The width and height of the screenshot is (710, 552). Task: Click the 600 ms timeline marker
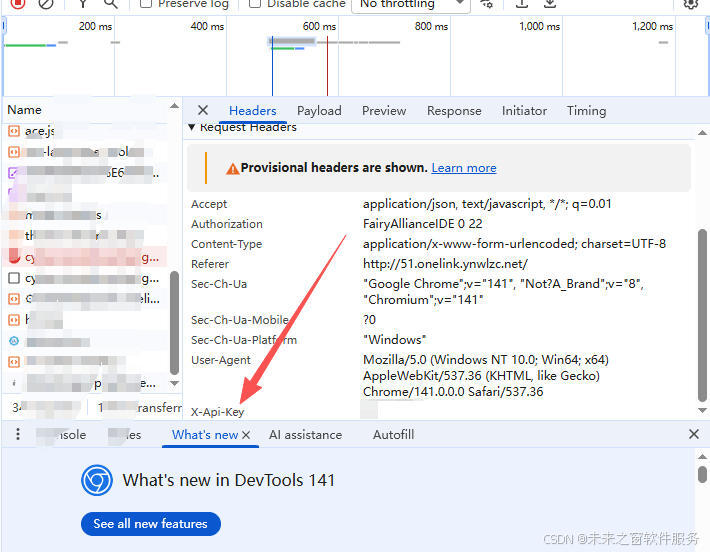pyautogui.click(x=319, y=26)
